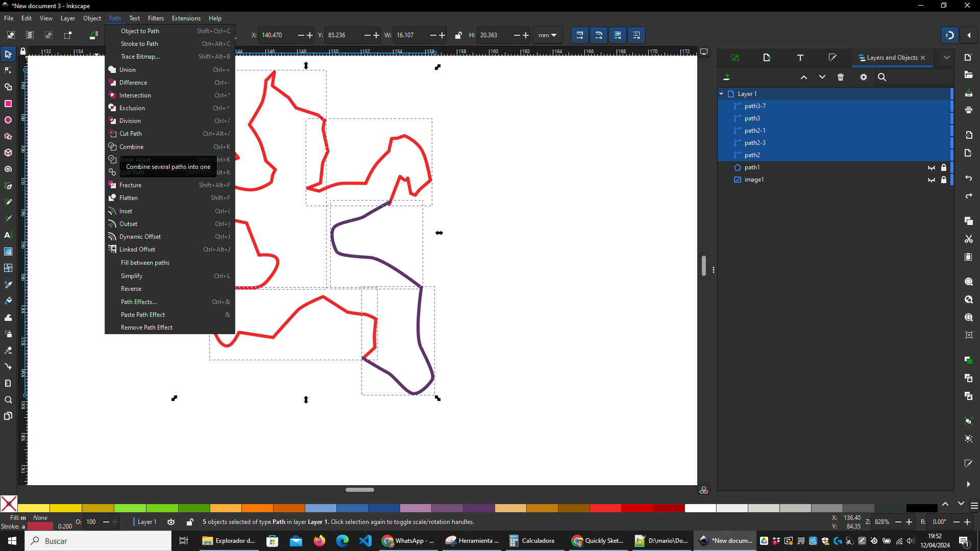Screen dimensions: 980x551
Task: Pick the black palette swatch
Action: (x=922, y=508)
